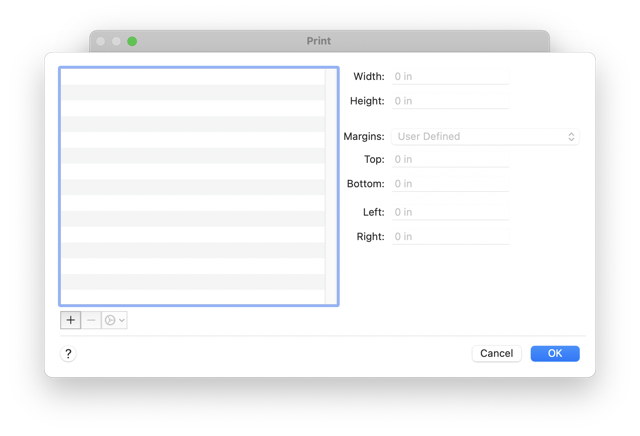Click the minus button to remove paper size

[x=92, y=320]
